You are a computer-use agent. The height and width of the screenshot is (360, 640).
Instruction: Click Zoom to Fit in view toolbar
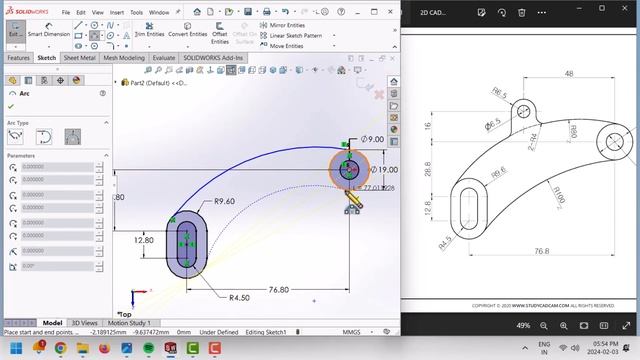tap(148, 70)
